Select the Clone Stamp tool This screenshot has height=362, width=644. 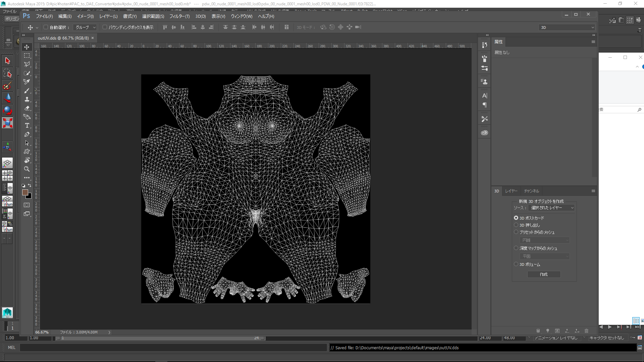pyautogui.click(x=27, y=99)
